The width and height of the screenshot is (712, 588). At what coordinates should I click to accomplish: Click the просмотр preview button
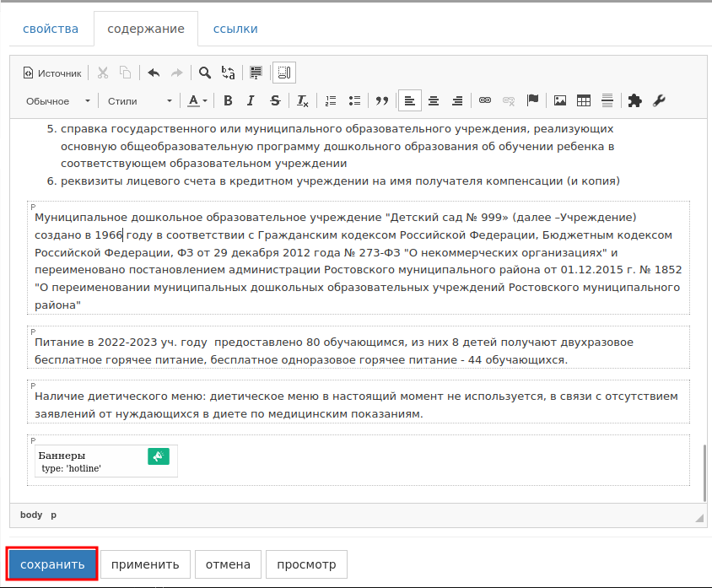pos(306,564)
